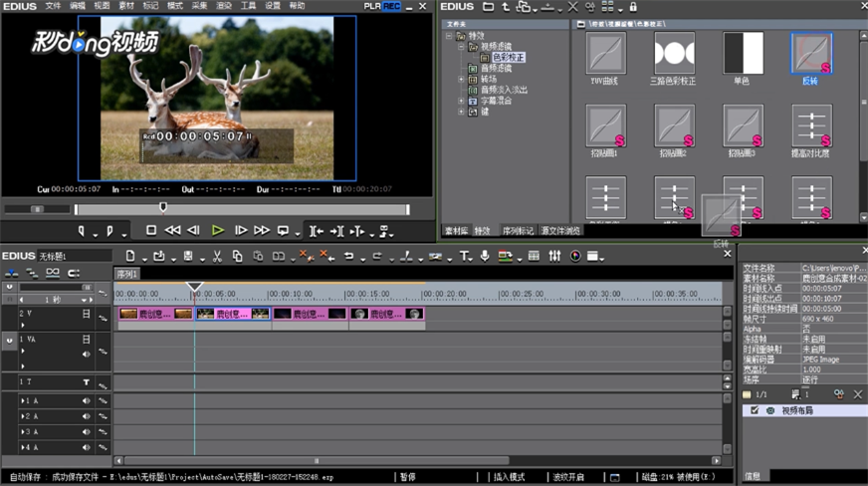Viewport: 868px width, 486px height.
Task: Select the 序列1 sequence tab
Action: click(127, 274)
